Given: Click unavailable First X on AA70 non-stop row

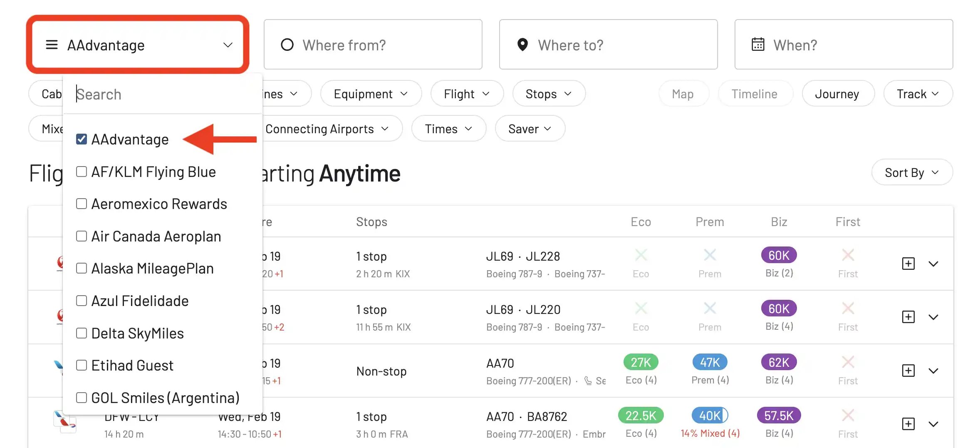Looking at the screenshot, I should 848,362.
